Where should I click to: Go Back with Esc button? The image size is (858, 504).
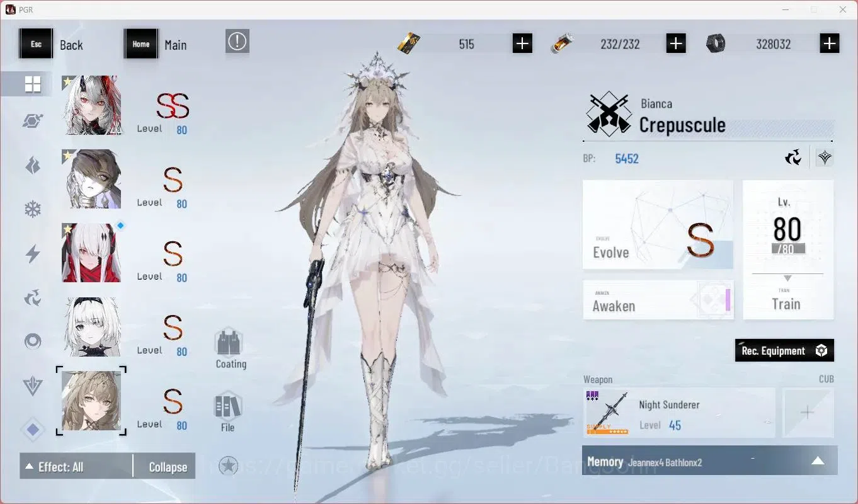[36, 44]
